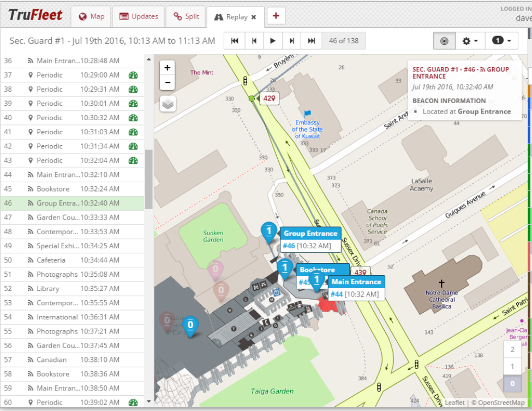Open the Leaflet attribution link
The height and width of the screenshot is (411, 532).
[455, 403]
